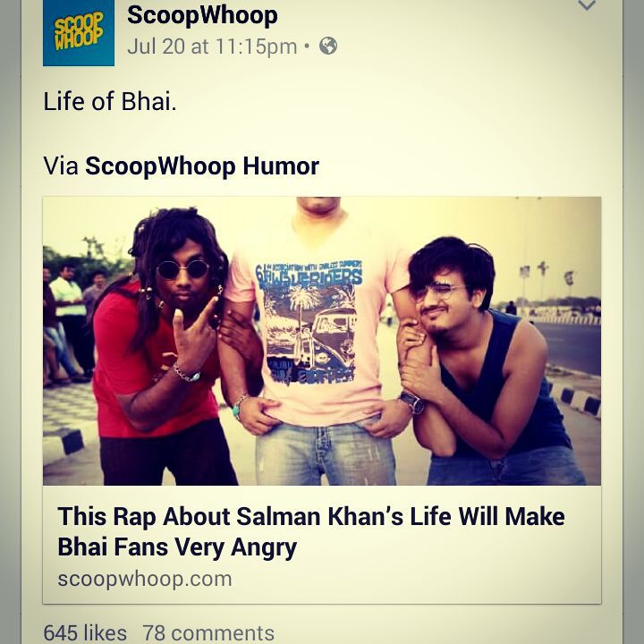The image size is (644, 644).
Task: Open the ScoopWhoop page name link
Action: [202, 15]
